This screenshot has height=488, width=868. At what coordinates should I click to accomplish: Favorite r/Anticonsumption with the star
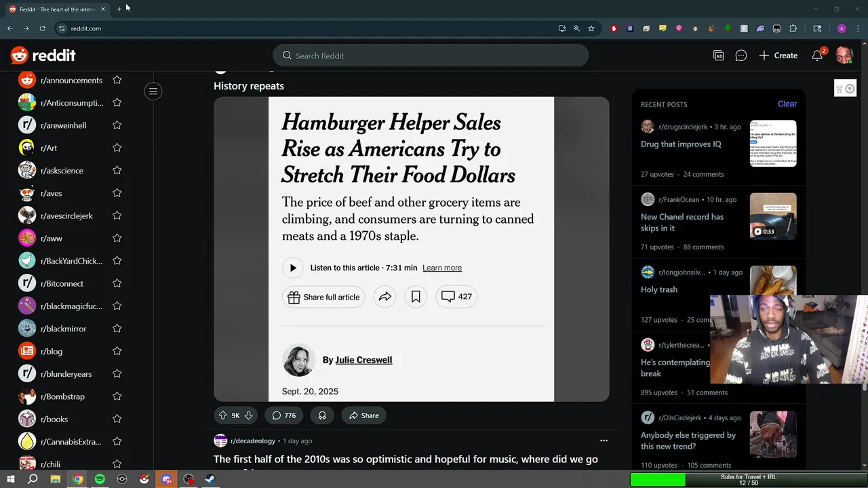coord(117,102)
